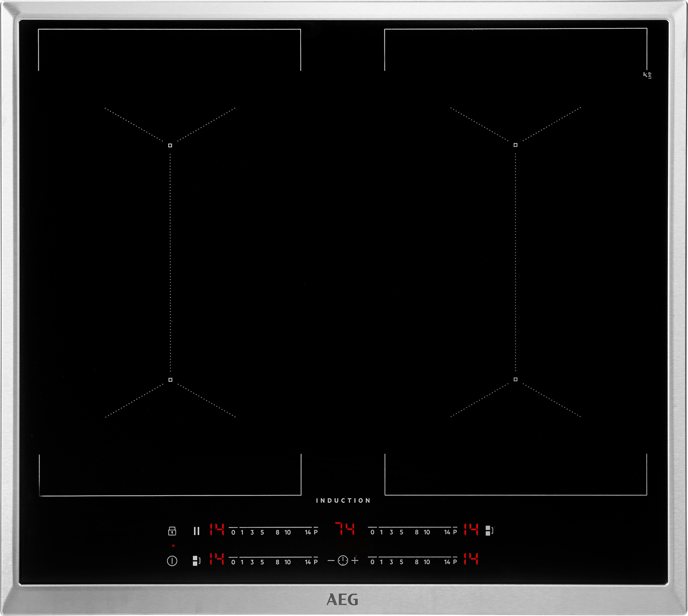Activate the right bridge zone icon
This screenshot has width=688, height=616.
[489, 530]
